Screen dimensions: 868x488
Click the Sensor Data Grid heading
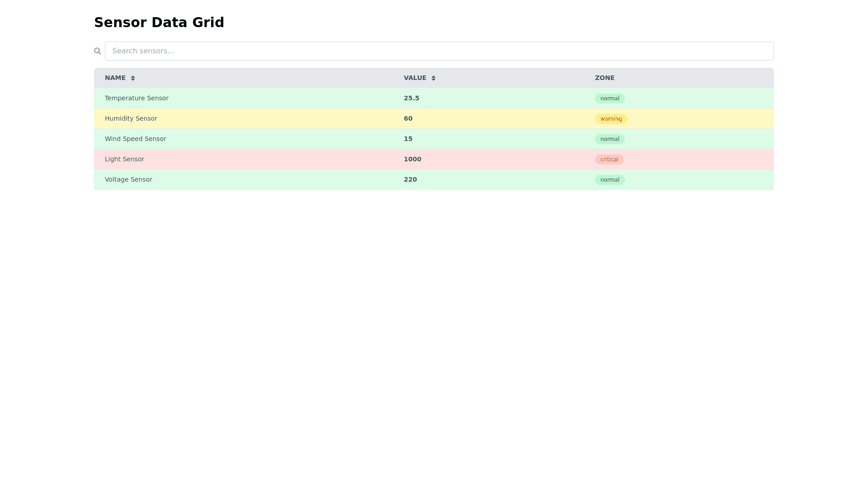tap(159, 22)
